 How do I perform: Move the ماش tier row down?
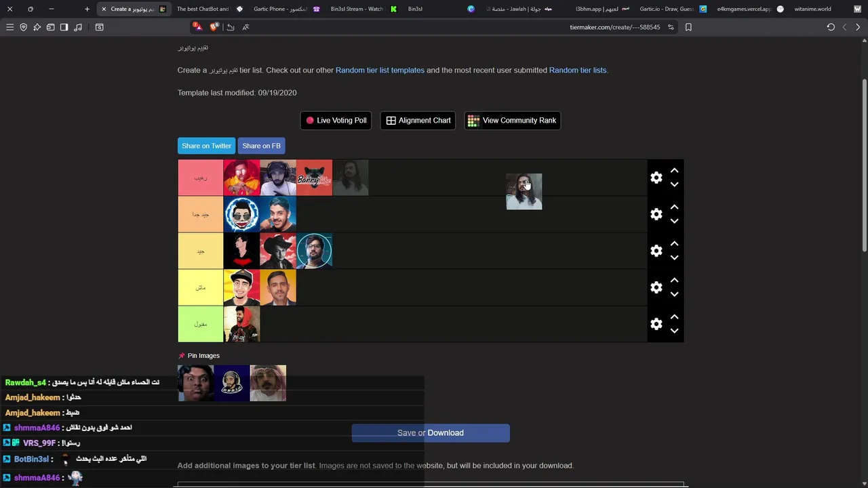pyautogui.click(x=674, y=294)
